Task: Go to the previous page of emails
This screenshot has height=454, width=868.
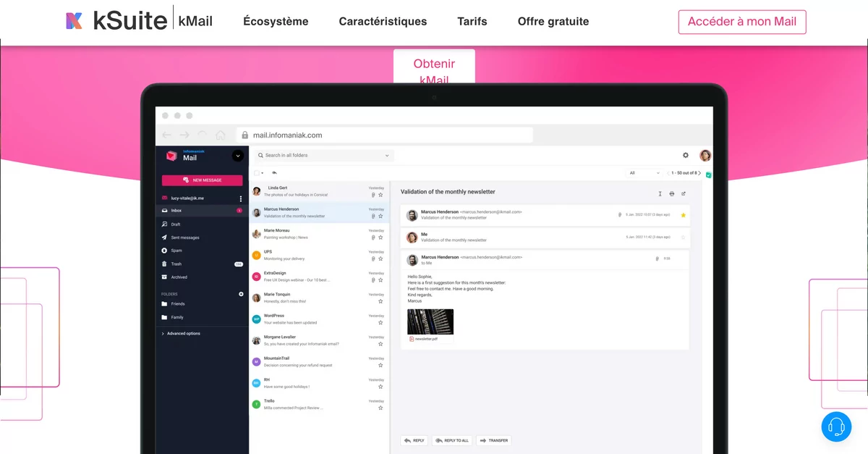Action: pyautogui.click(x=668, y=173)
